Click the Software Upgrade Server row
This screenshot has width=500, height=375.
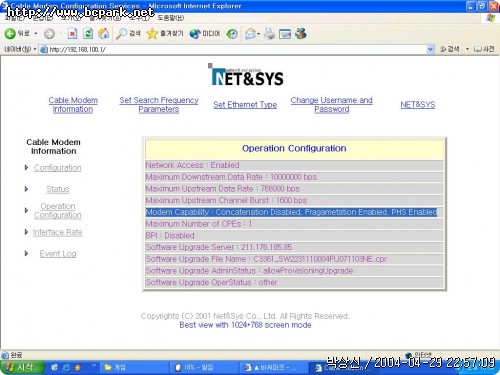click(294, 247)
